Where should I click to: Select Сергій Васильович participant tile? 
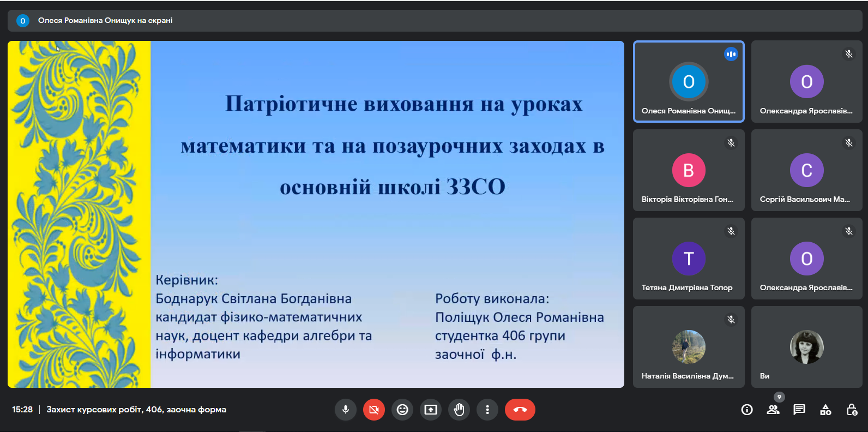tap(807, 170)
